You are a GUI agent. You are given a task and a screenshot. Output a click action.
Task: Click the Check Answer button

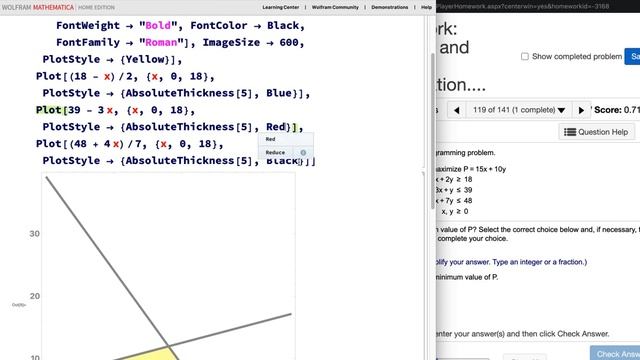click(x=616, y=353)
